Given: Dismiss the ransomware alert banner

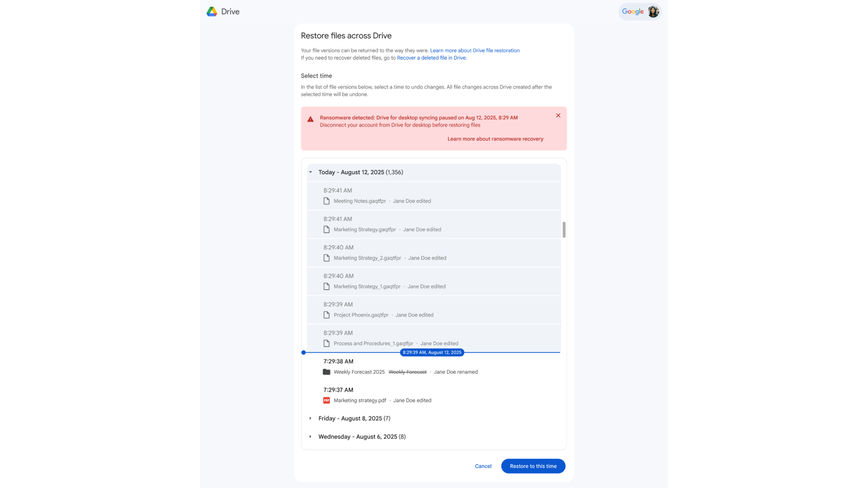Looking at the screenshot, I should click(x=558, y=116).
